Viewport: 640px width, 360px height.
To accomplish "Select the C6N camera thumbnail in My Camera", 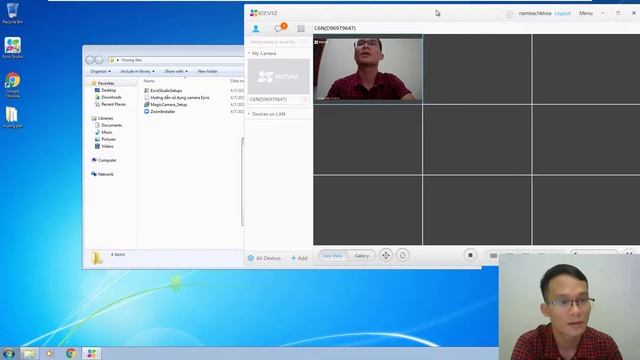I will (x=279, y=77).
